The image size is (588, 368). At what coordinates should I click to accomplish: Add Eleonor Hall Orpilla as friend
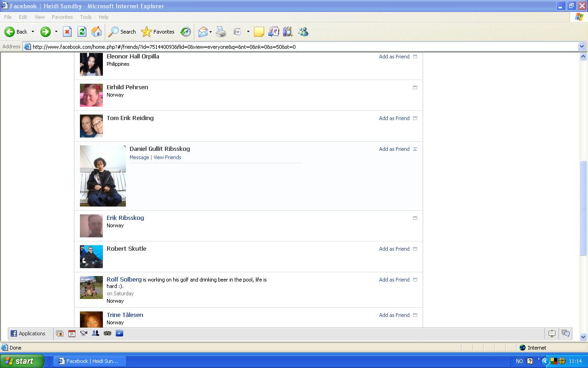point(394,57)
